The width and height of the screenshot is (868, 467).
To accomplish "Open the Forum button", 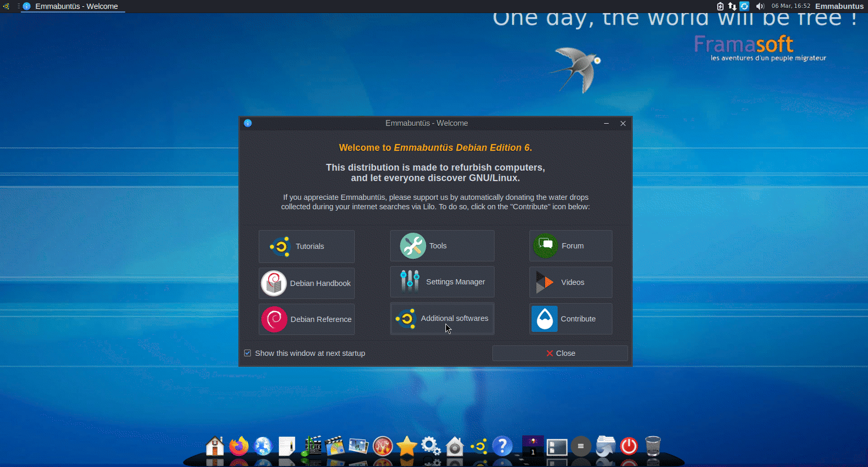I will pyautogui.click(x=570, y=246).
